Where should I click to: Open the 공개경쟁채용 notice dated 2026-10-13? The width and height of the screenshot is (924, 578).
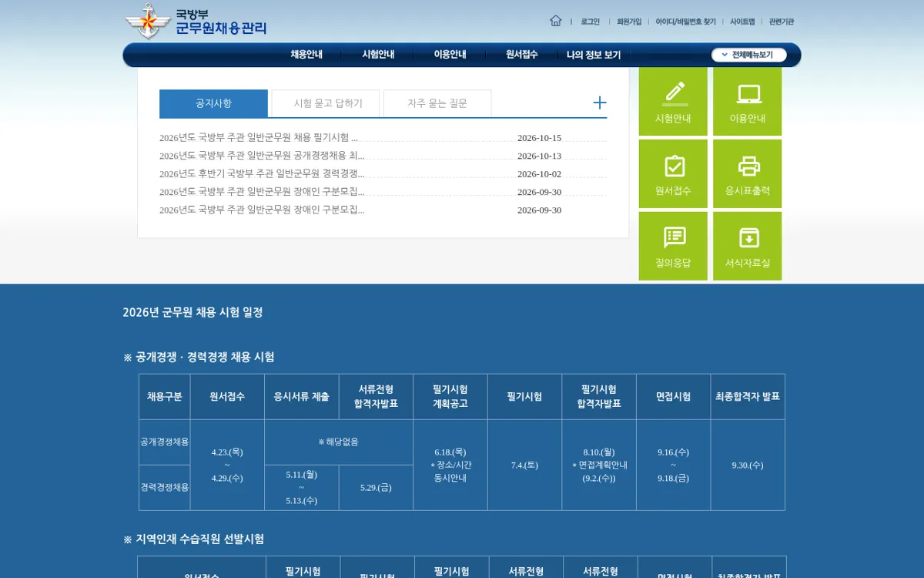[x=262, y=156]
